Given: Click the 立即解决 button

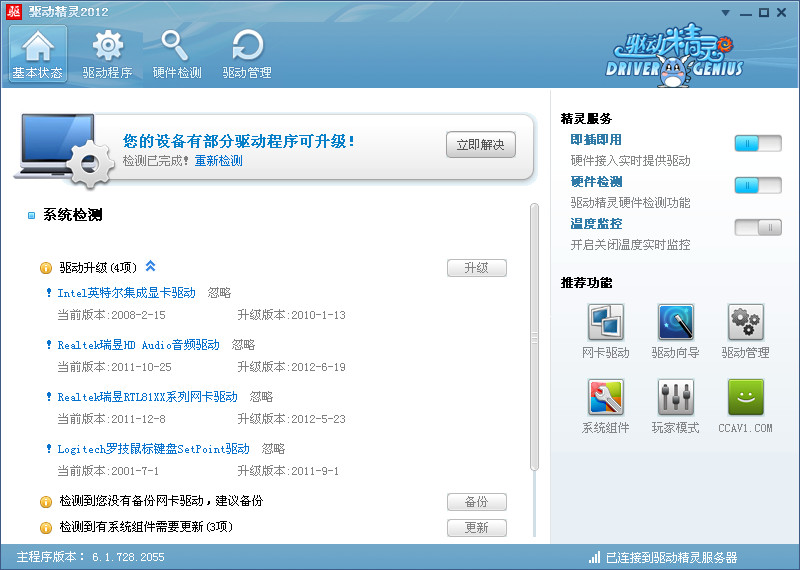Looking at the screenshot, I should point(481,145).
